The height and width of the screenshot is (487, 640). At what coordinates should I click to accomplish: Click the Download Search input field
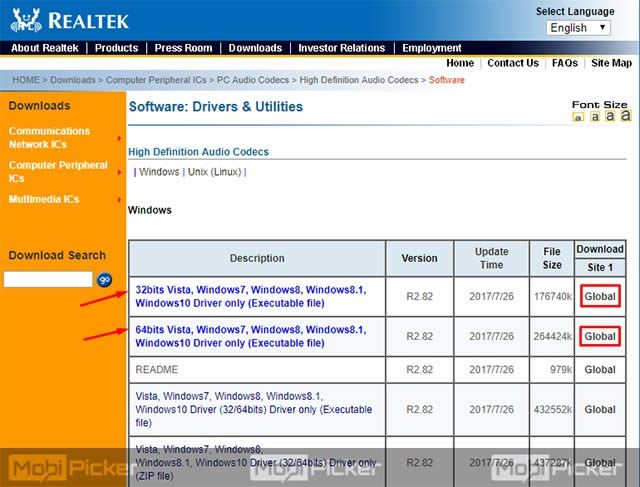[48, 280]
